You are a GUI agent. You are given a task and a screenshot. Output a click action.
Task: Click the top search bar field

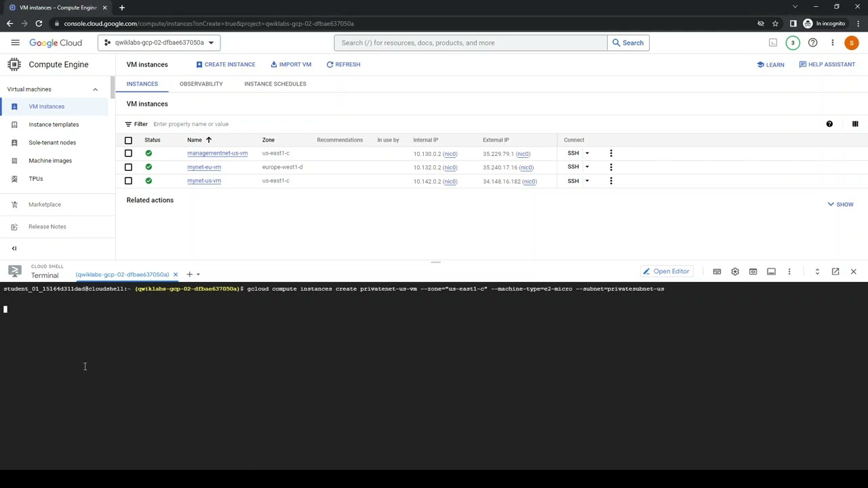[x=471, y=43]
